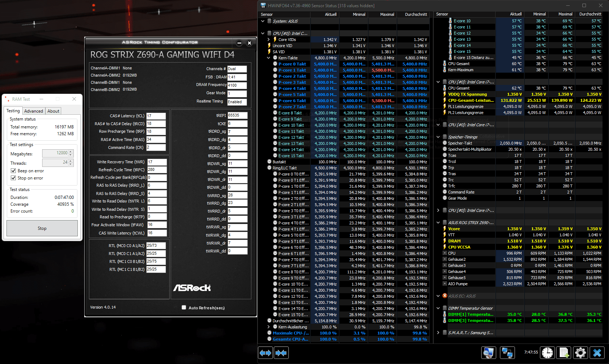609x364 pixels.
Task: Click the 7:47:55 elapsed time readout
Action: click(x=531, y=352)
